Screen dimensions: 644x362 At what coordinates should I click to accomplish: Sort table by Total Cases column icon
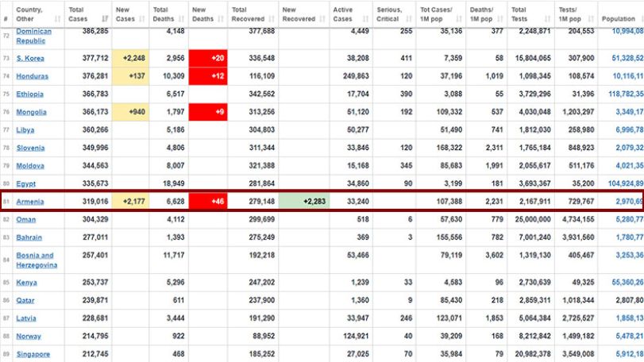(105, 19)
